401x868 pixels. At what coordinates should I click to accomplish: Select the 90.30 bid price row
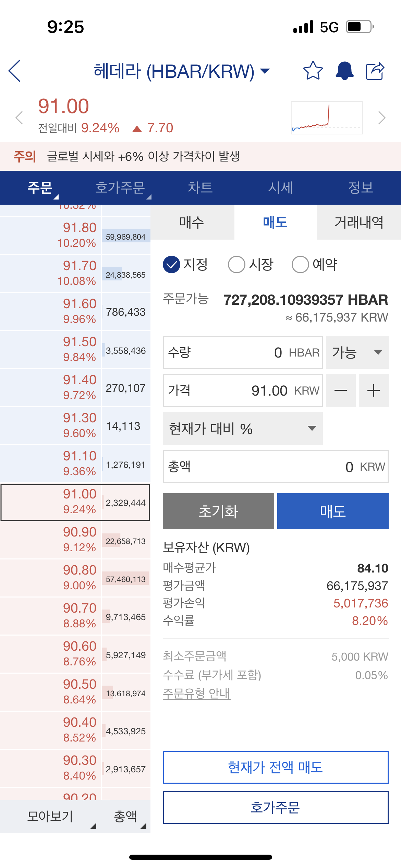tap(75, 768)
